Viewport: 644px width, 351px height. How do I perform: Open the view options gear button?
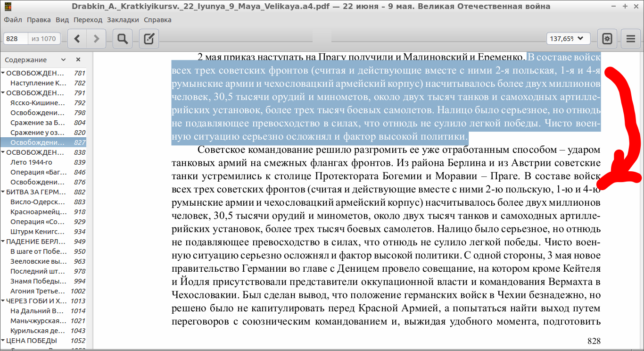click(607, 39)
